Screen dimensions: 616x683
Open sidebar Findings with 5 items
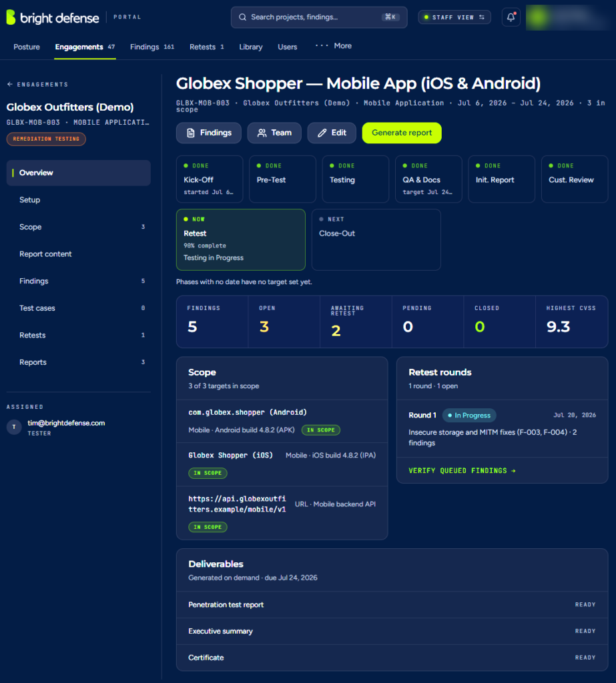coord(79,281)
